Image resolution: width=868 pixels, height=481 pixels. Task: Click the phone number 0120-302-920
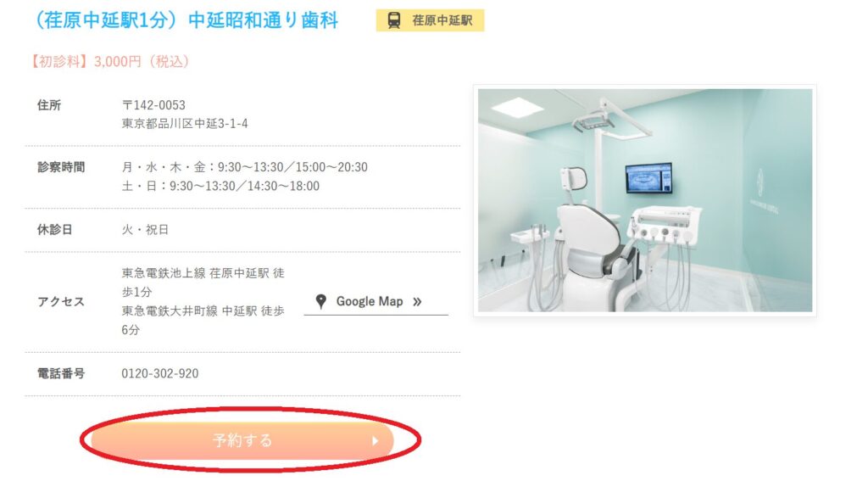pos(160,373)
